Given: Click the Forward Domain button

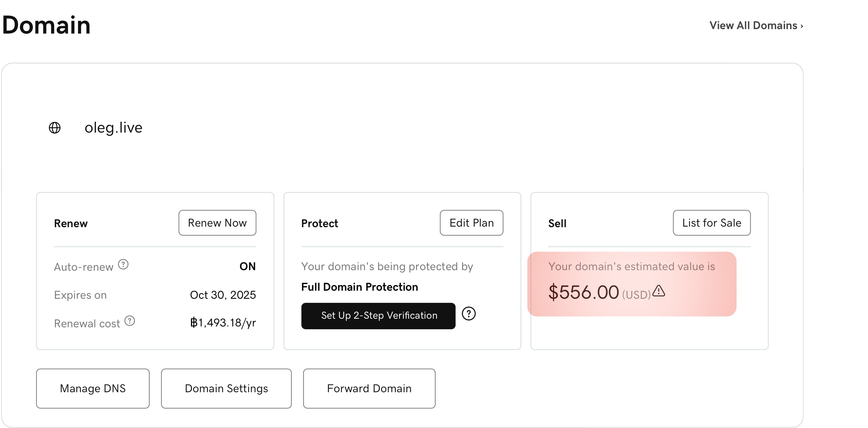Looking at the screenshot, I should [369, 389].
